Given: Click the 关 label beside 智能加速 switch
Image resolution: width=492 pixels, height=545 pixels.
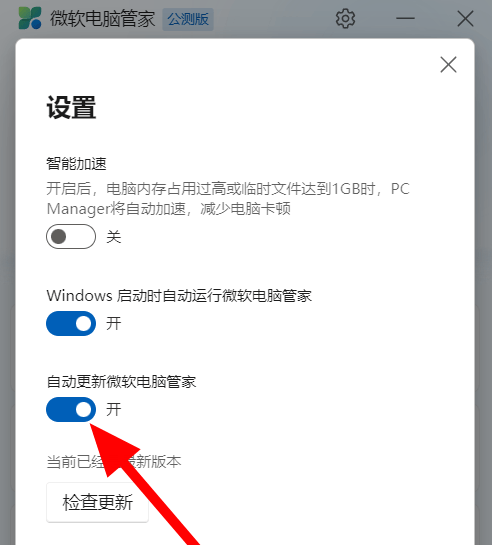Looking at the screenshot, I should [x=114, y=237].
